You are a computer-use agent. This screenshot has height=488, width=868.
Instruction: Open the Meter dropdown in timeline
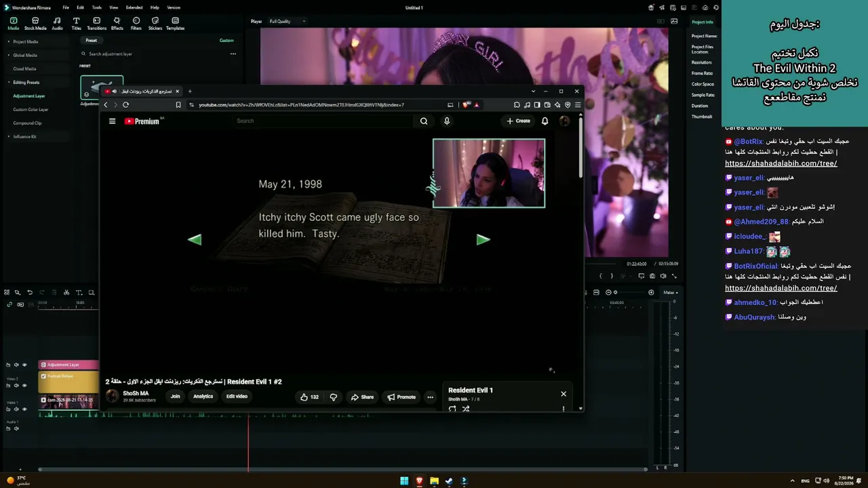click(x=670, y=292)
